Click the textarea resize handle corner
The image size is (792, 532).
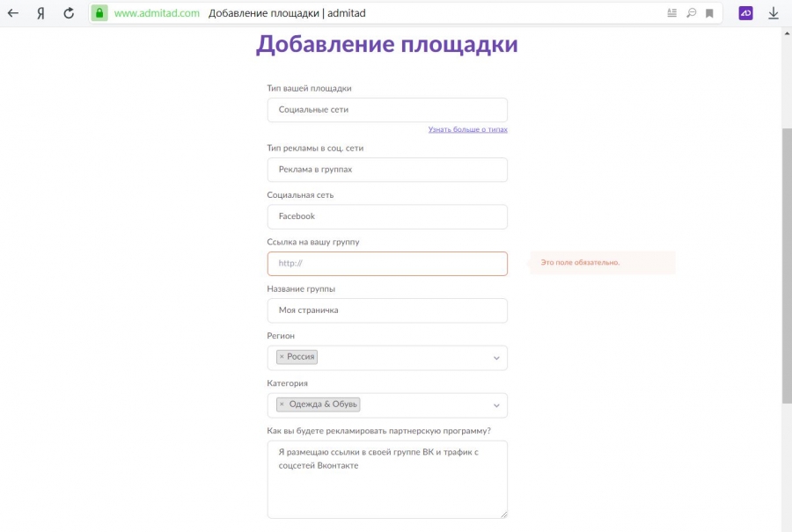[x=503, y=514]
